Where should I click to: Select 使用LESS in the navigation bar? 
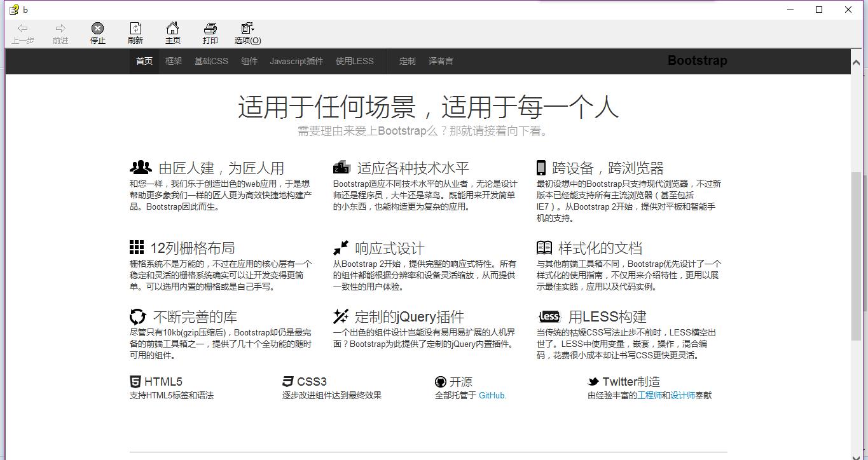coord(354,61)
